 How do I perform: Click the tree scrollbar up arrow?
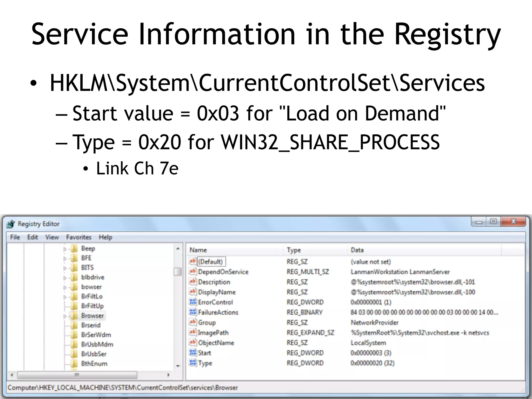click(x=178, y=249)
